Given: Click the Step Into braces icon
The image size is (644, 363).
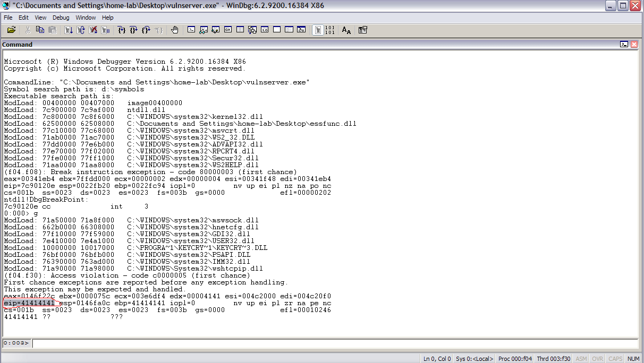Looking at the screenshot, I should pos(122,30).
